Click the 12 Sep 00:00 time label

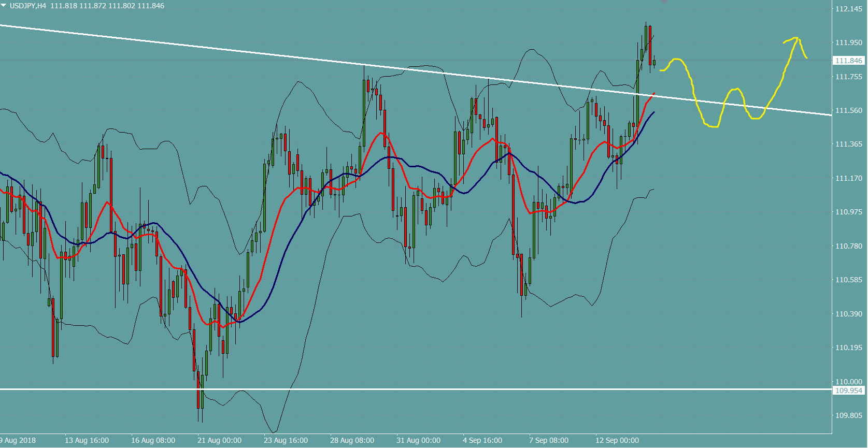coord(617,440)
